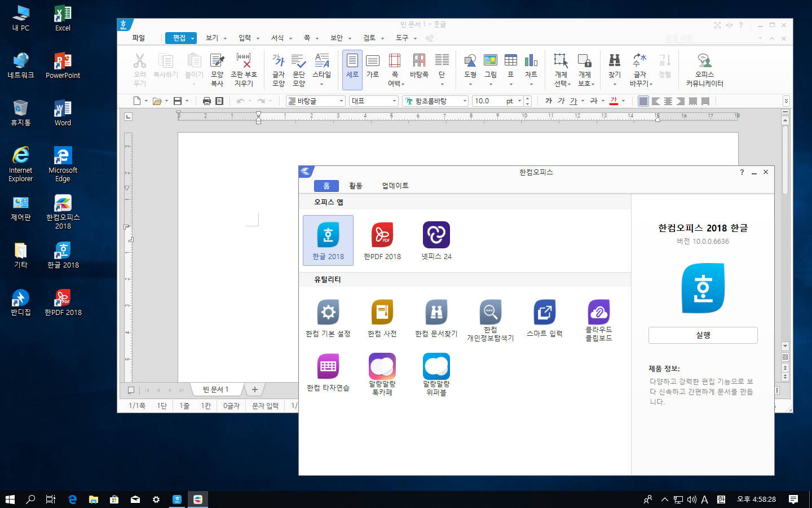The image size is (812, 508).
Task: Expand the 단 columns dropdown
Action: tap(442, 84)
